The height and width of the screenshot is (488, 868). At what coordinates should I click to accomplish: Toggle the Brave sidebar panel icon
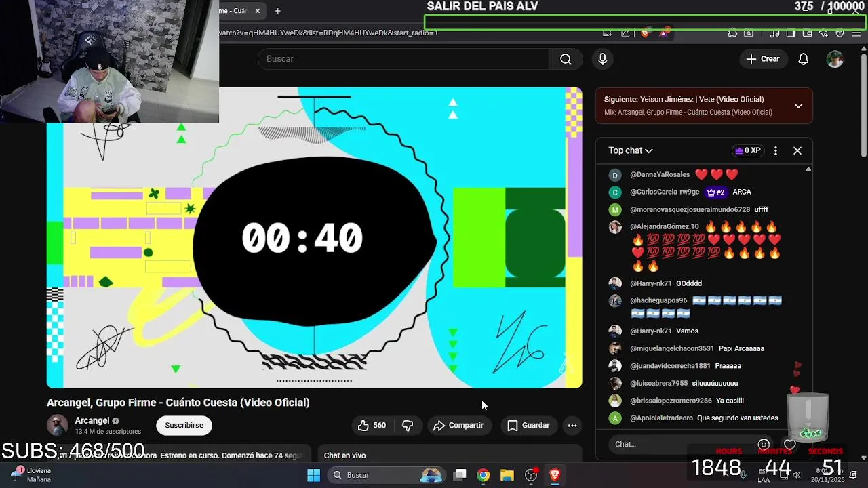coord(791,33)
